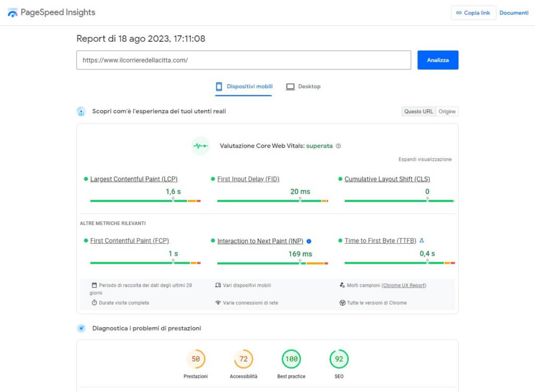The width and height of the screenshot is (535, 392).
Task: Click the Copia link button
Action: point(473,13)
